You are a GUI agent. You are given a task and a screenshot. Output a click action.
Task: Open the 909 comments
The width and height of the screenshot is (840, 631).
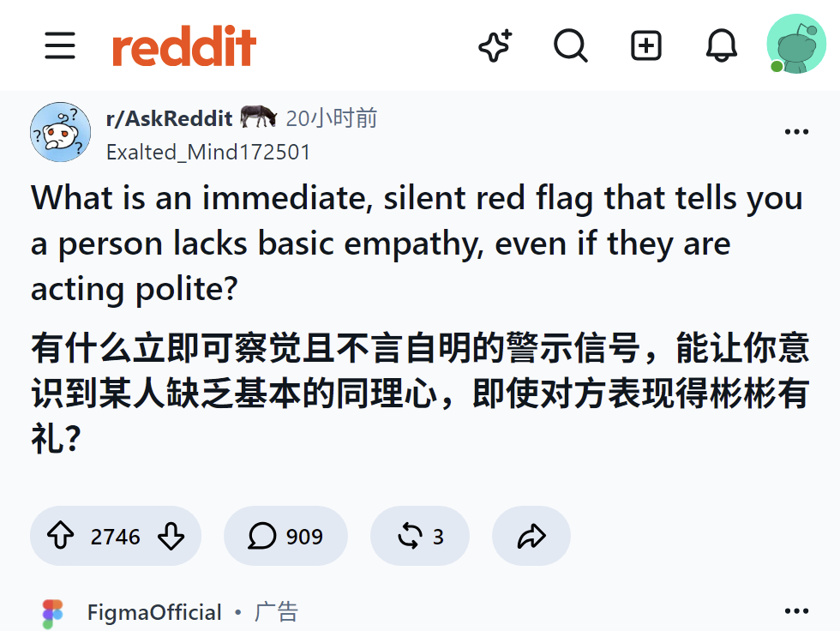(285, 536)
